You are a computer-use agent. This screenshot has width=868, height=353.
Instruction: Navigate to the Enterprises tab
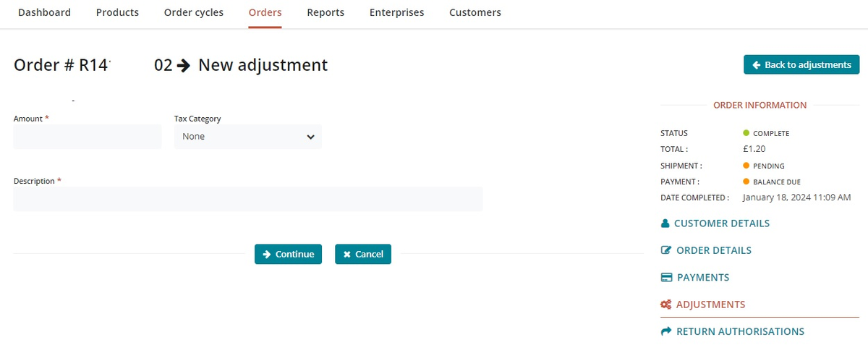(396, 12)
